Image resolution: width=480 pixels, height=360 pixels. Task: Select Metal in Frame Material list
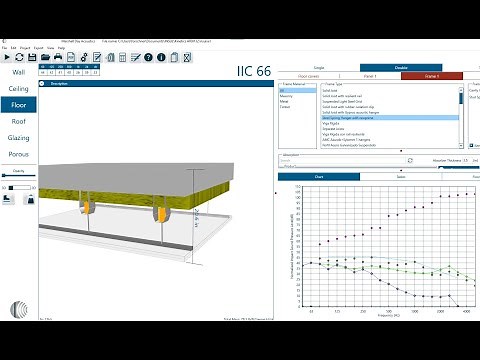tap(297, 101)
